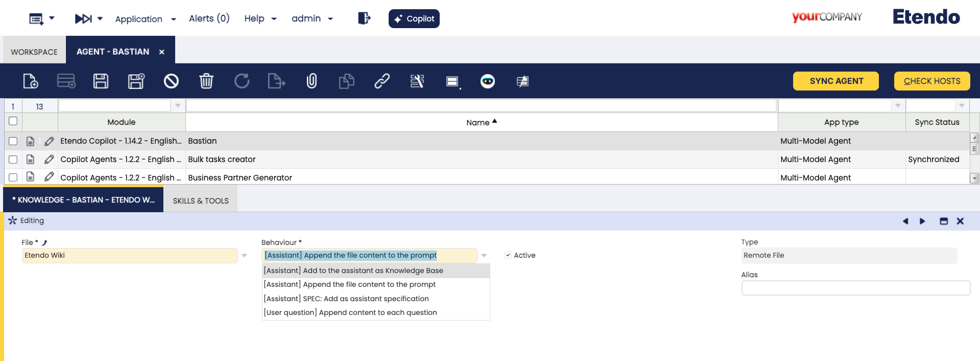This screenshot has width=980, height=361.
Task: Refresh the grid data
Action: 242,81
